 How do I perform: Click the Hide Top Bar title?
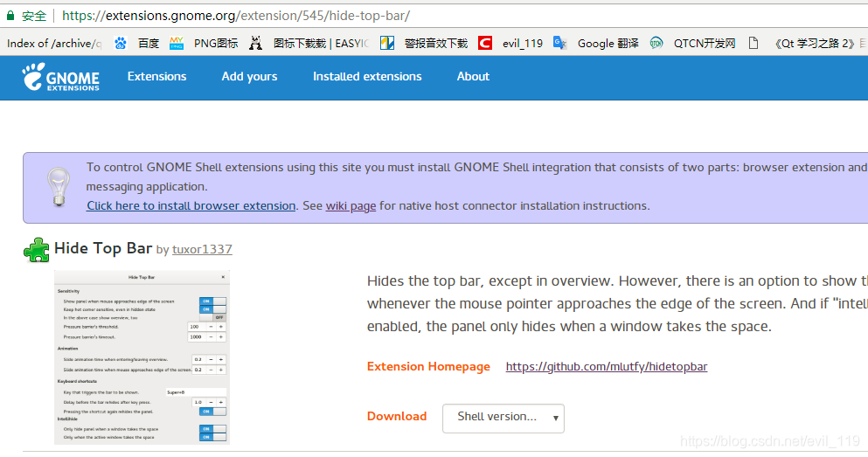point(103,248)
